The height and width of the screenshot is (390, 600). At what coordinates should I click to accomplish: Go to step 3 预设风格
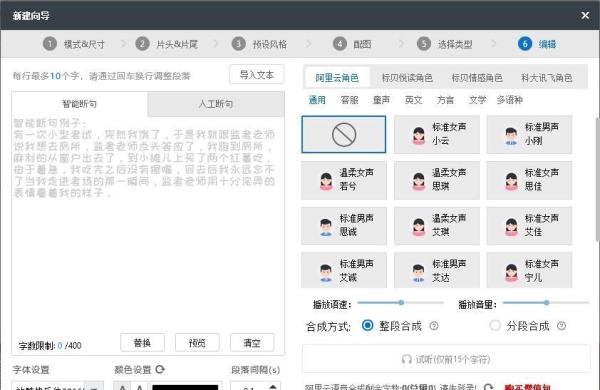[x=259, y=44]
